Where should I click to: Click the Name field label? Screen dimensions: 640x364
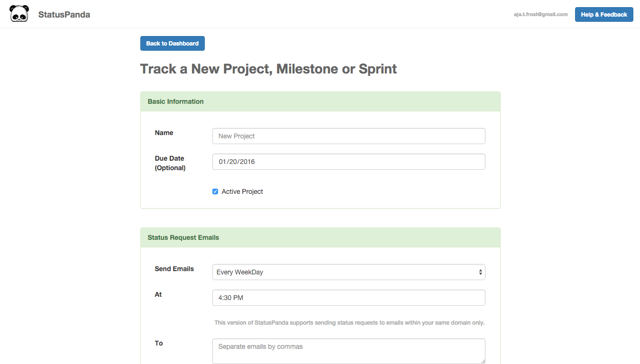164,133
